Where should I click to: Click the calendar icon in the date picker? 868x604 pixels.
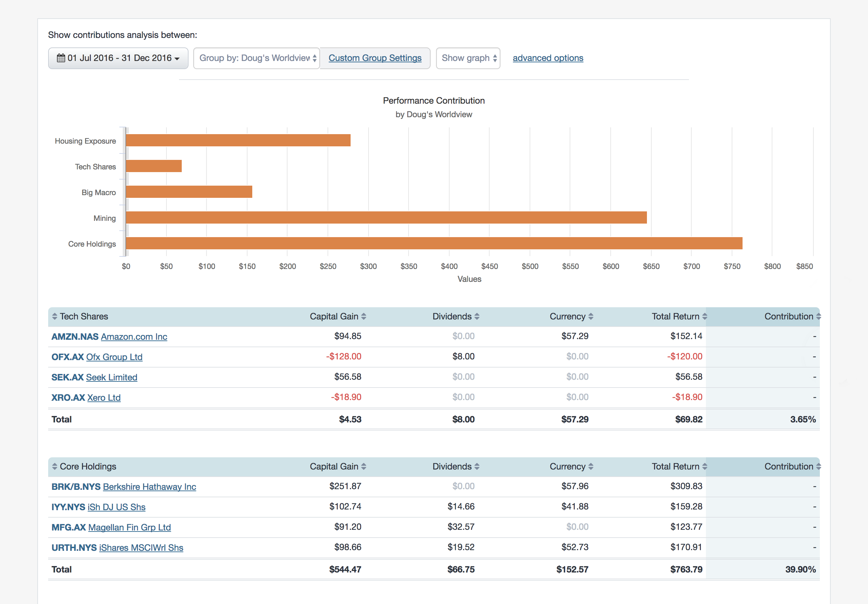tap(62, 58)
